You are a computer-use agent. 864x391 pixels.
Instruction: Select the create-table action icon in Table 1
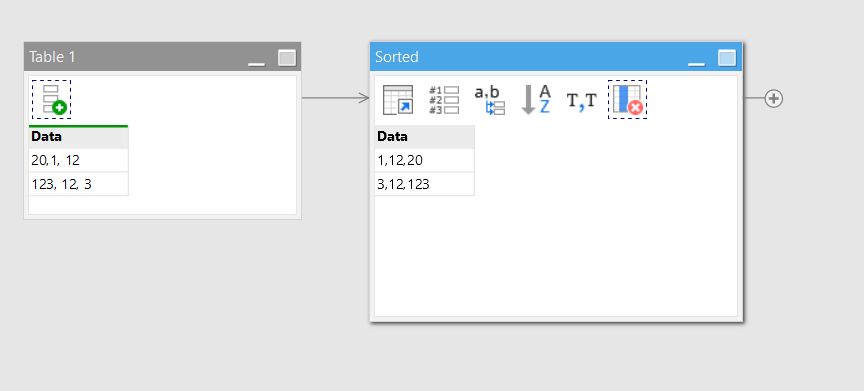tap(51, 99)
